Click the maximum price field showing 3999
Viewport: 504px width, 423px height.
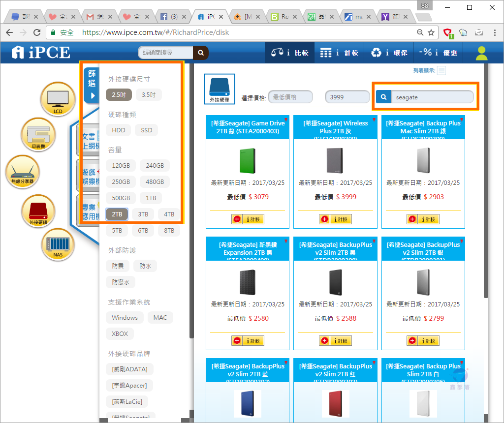pyautogui.click(x=347, y=97)
